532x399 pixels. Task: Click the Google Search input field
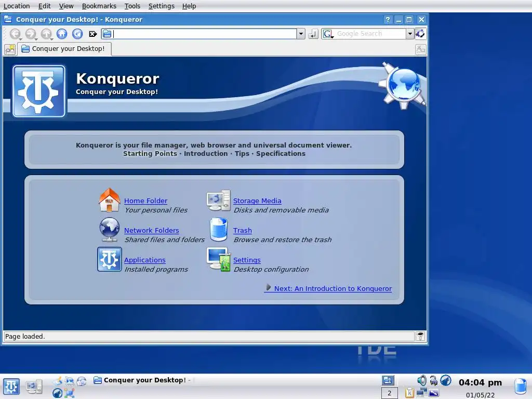[370, 34]
